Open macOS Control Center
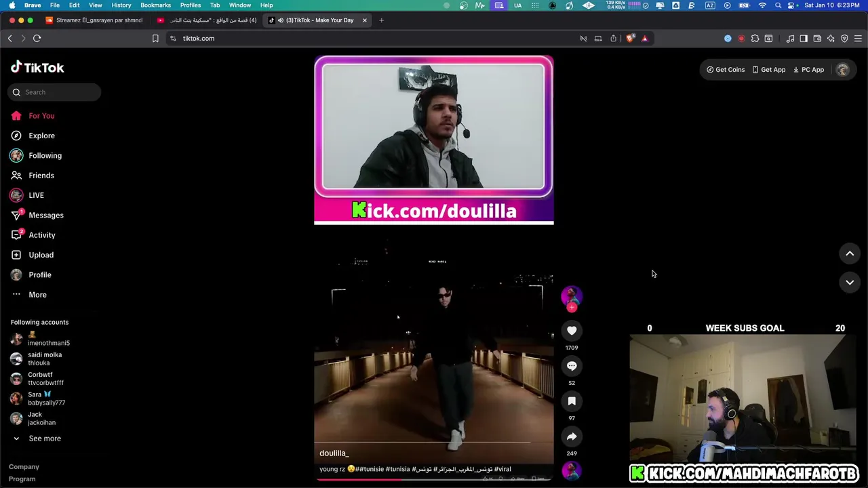The height and width of the screenshot is (488, 868). tap(792, 5)
